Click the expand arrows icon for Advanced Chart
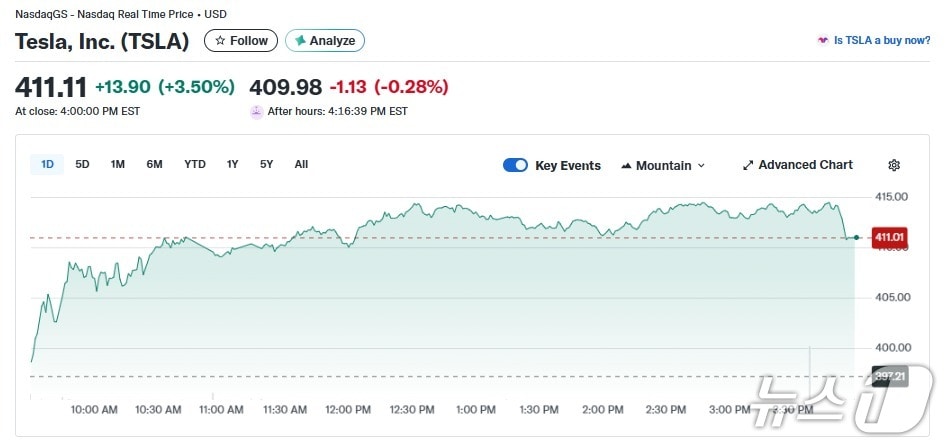 tap(748, 165)
